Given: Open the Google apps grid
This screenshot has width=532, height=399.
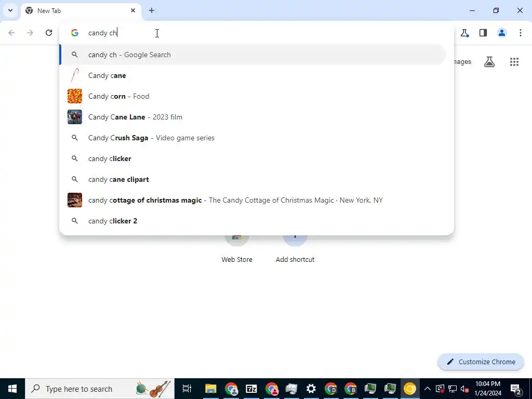Looking at the screenshot, I should (514, 62).
